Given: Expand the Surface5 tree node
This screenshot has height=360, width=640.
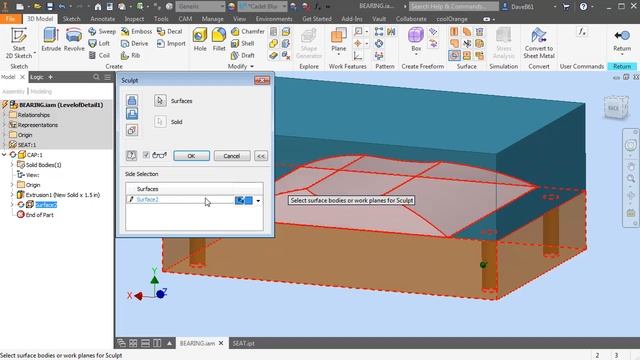Looking at the screenshot, I should coord(12,204).
